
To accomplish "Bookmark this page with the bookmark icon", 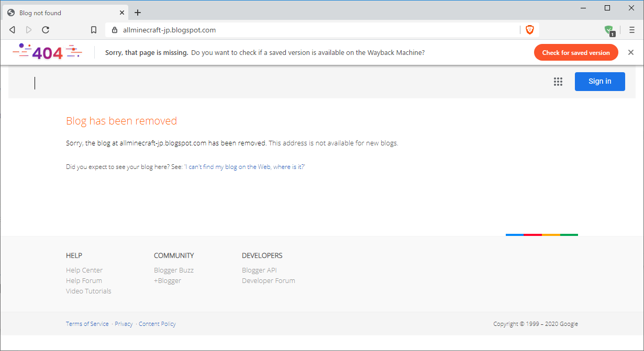I will point(94,30).
